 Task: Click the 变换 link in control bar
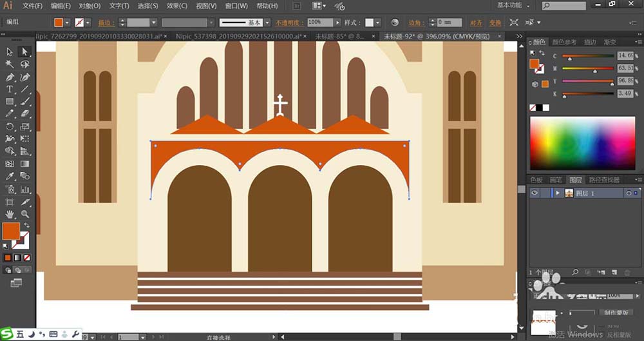pyautogui.click(x=495, y=23)
